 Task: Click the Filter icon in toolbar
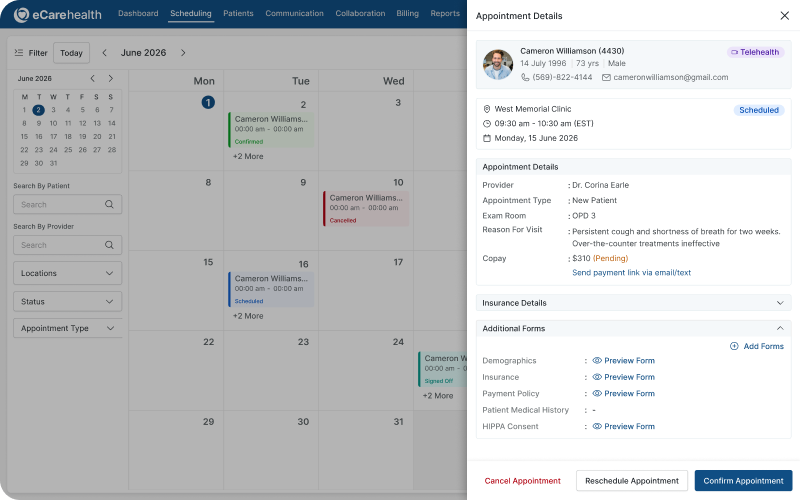click(19, 53)
